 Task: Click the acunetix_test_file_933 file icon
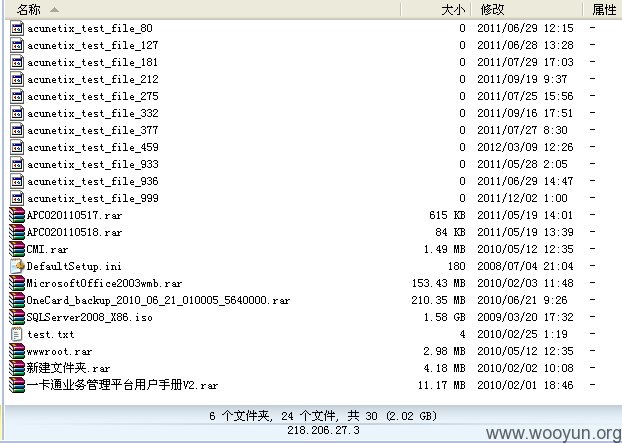(x=17, y=164)
